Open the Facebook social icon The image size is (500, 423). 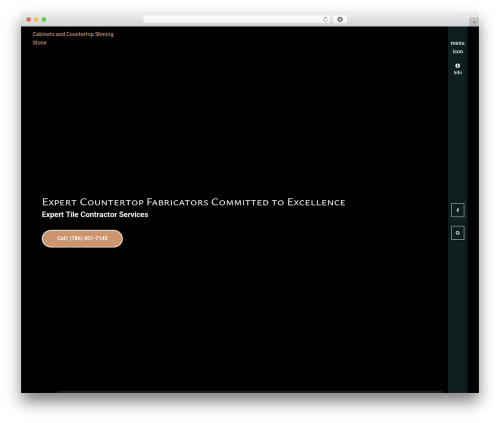tap(458, 210)
